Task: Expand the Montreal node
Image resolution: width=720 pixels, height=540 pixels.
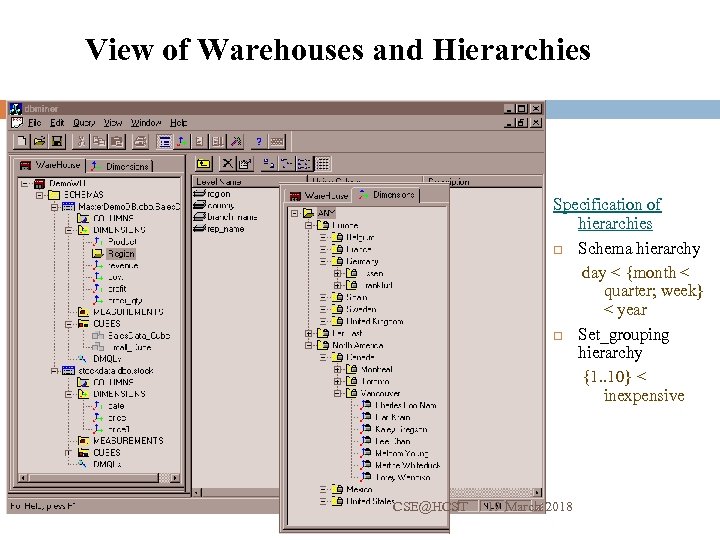Action: point(338,369)
